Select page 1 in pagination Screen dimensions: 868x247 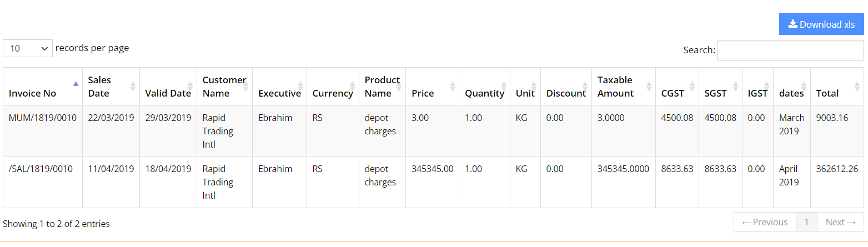click(806, 222)
